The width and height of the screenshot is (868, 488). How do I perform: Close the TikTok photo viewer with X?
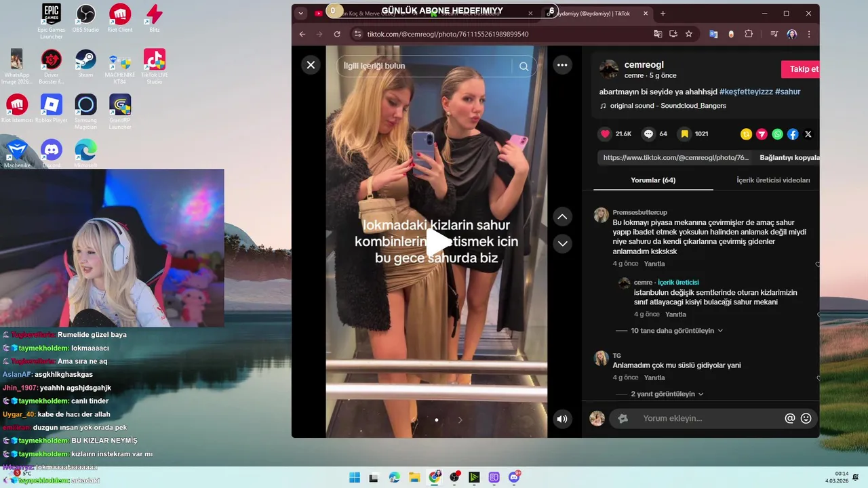pyautogui.click(x=311, y=65)
